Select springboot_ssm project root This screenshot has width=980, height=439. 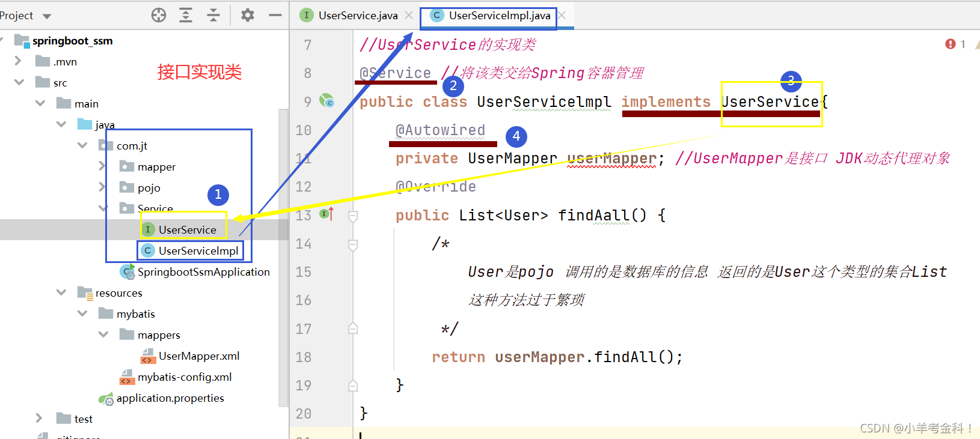tap(72, 41)
